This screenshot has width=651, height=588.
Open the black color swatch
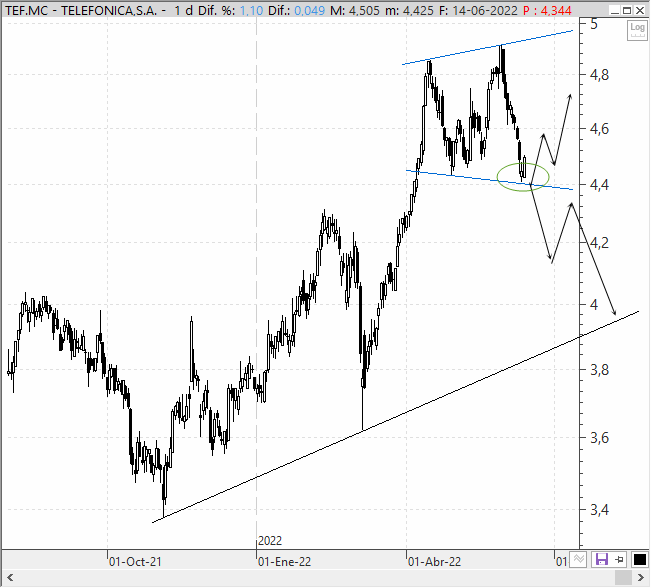639,560
